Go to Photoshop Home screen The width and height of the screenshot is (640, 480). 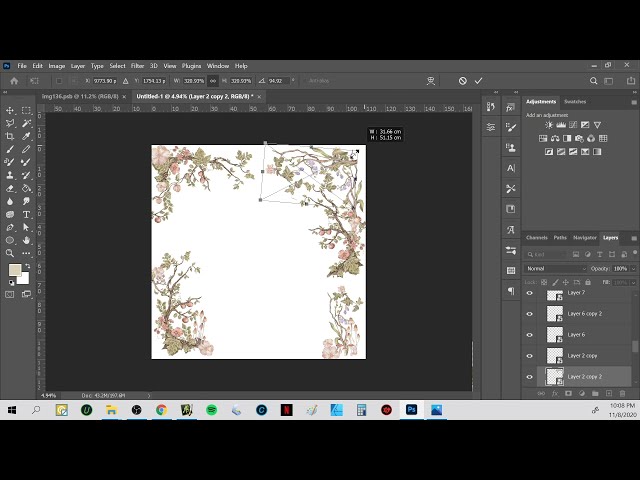(x=14, y=81)
